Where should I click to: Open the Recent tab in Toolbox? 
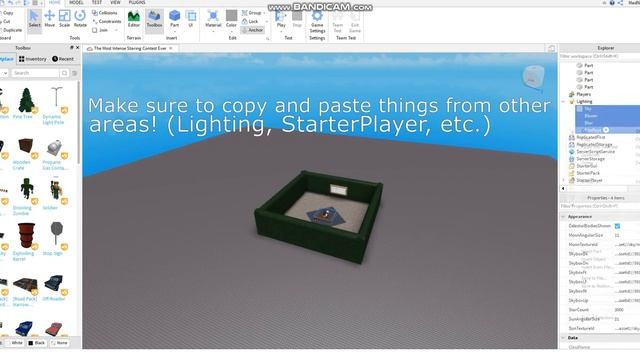[x=63, y=59]
